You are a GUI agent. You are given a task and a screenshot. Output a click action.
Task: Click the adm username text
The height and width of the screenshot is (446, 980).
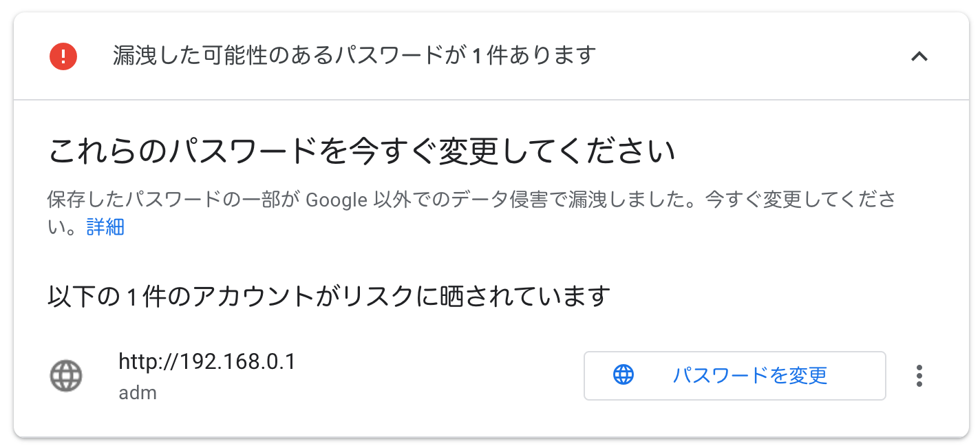pyautogui.click(x=138, y=393)
